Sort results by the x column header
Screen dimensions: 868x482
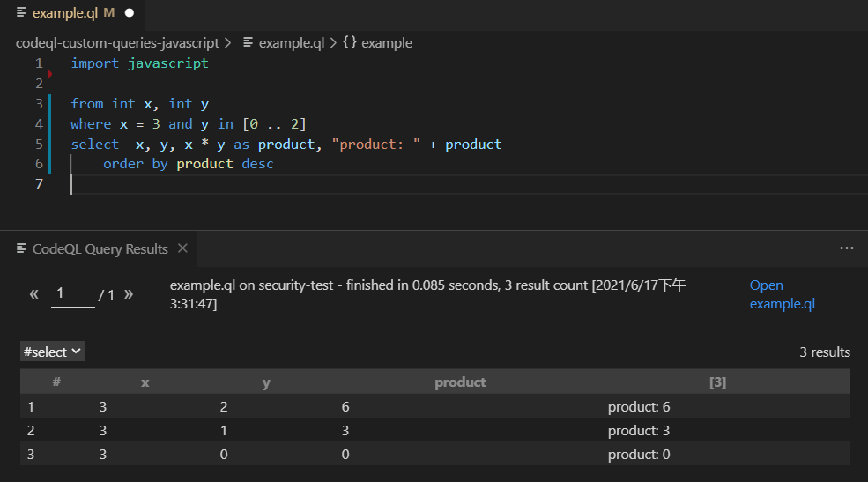click(x=145, y=382)
